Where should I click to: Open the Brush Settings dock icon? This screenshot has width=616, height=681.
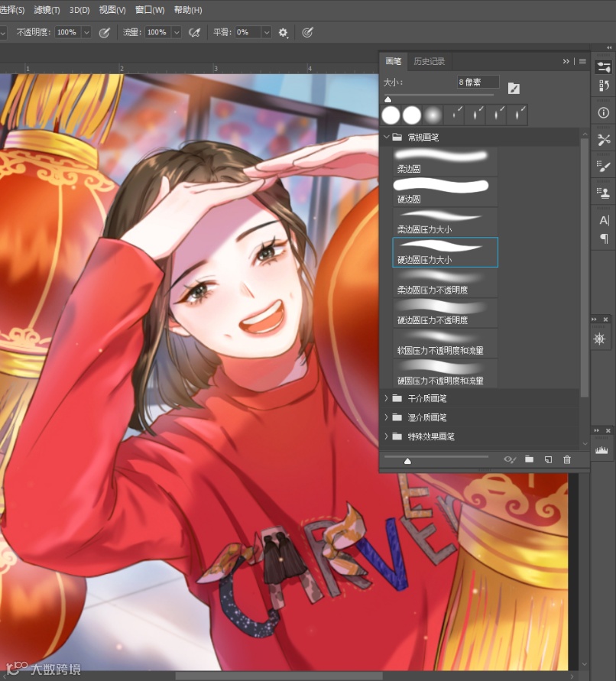pyautogui.click(x=604, y=67)
